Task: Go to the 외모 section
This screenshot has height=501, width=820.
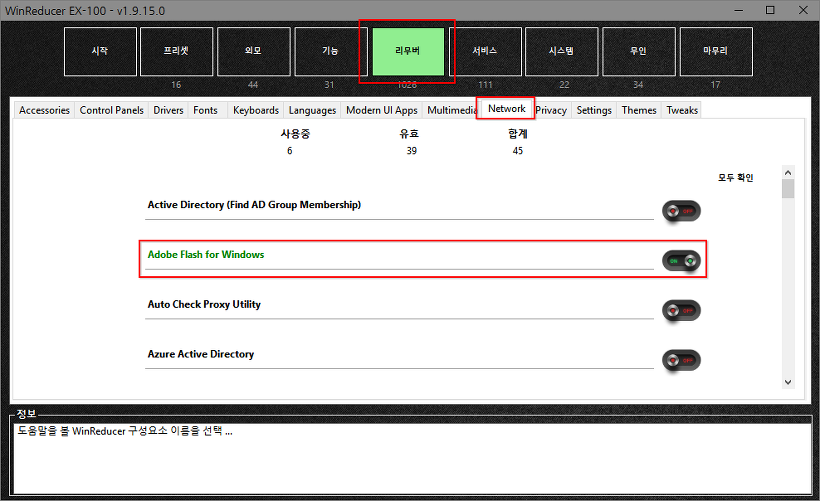Action: pyautogui.click(x=253, y=51)
